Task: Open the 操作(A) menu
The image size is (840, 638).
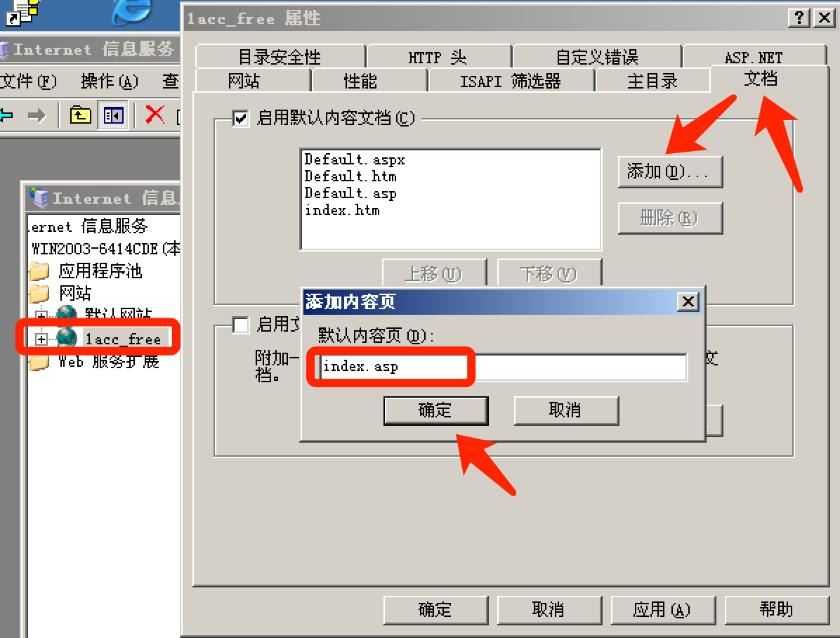Action: (x=110, y=81)
